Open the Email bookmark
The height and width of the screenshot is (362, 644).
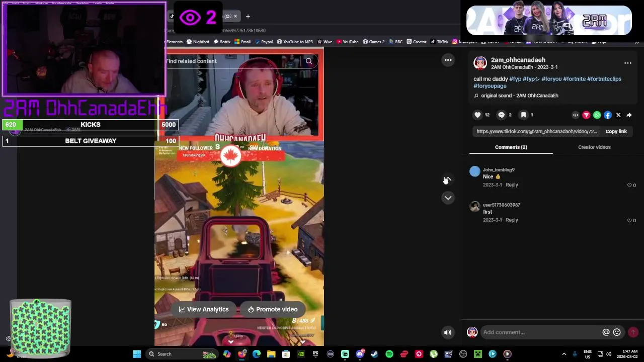click(x=242, y=42)
